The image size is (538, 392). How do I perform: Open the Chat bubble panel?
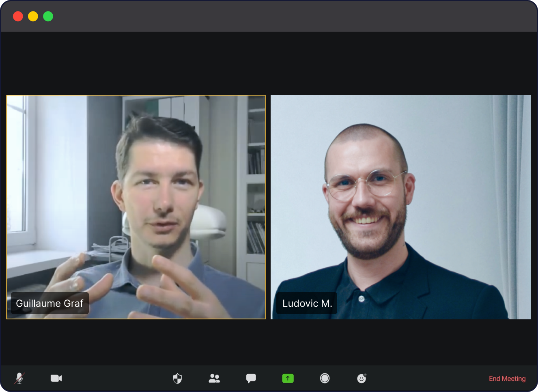[x=251, y=378]
